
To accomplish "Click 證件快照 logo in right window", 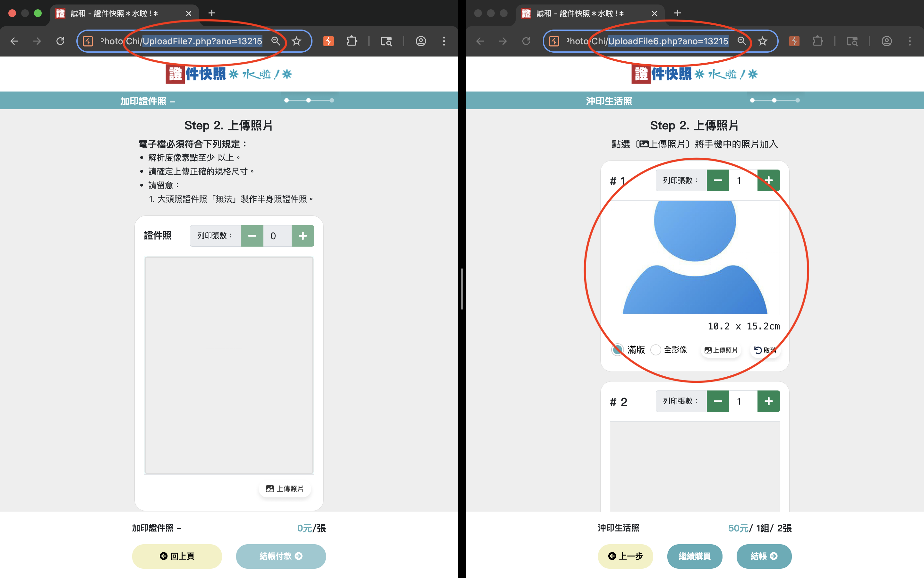I will pos(695,74).
